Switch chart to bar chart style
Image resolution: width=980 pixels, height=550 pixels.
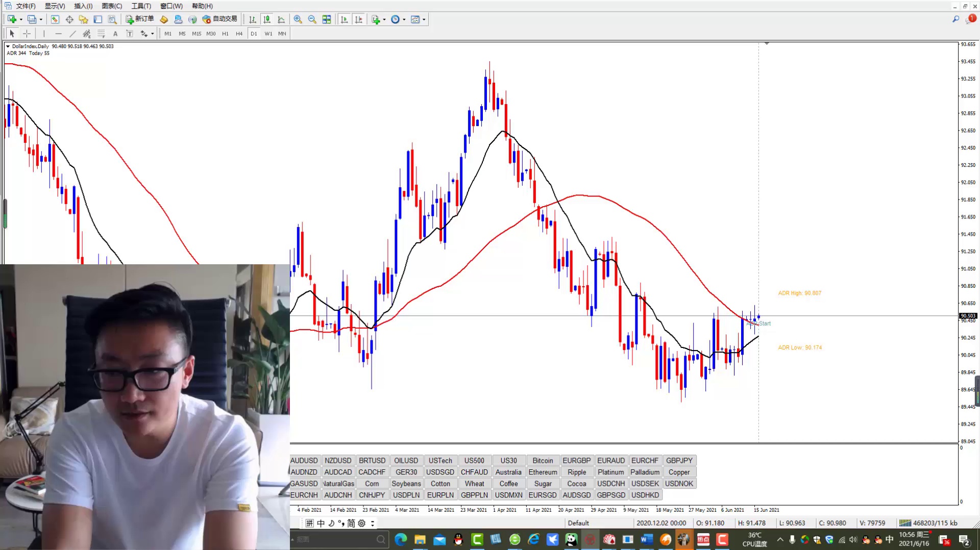tap(253, 19)
